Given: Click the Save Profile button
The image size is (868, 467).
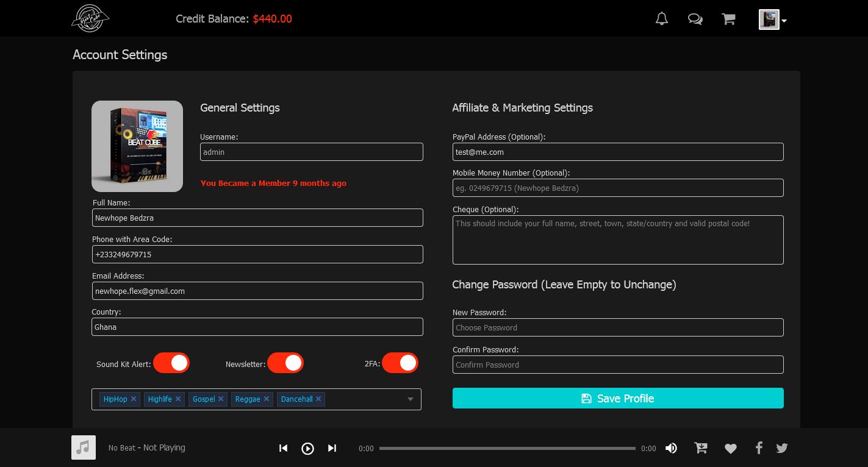Looking at the screenshot, I should [x=617, y=398].
